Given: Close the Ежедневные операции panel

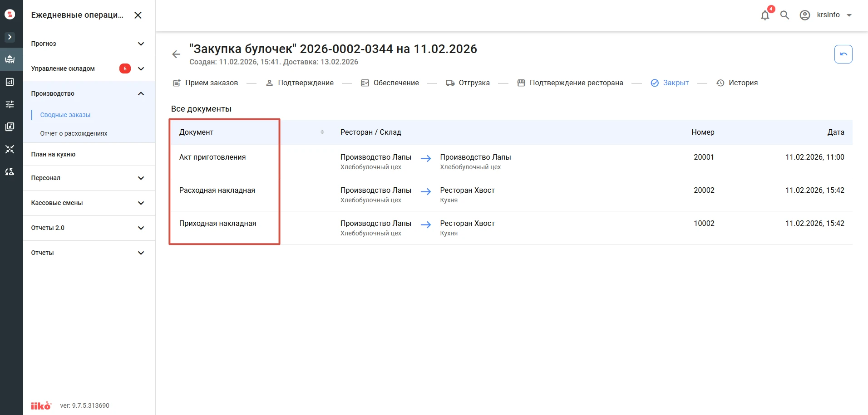Looking at the screenshot, I should tap(138, 15).
